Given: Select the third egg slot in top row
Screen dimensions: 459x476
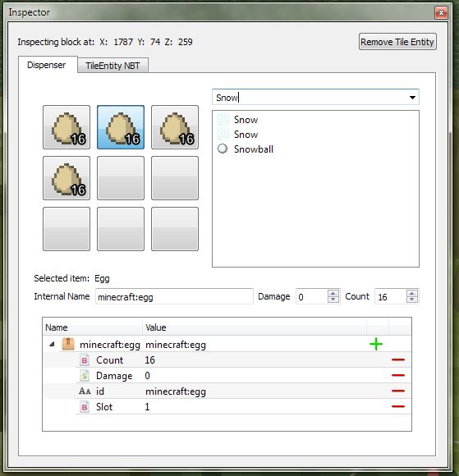Looking at the screenshot, I should coord(175,127).
